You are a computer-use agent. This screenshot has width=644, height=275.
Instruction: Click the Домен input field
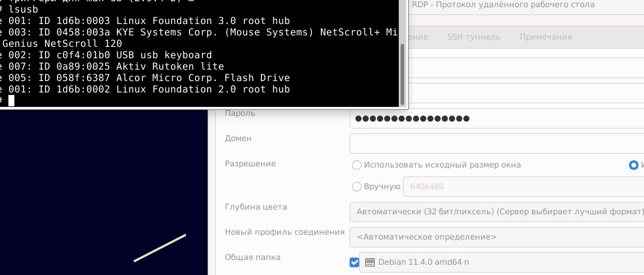tap(496, 144)
